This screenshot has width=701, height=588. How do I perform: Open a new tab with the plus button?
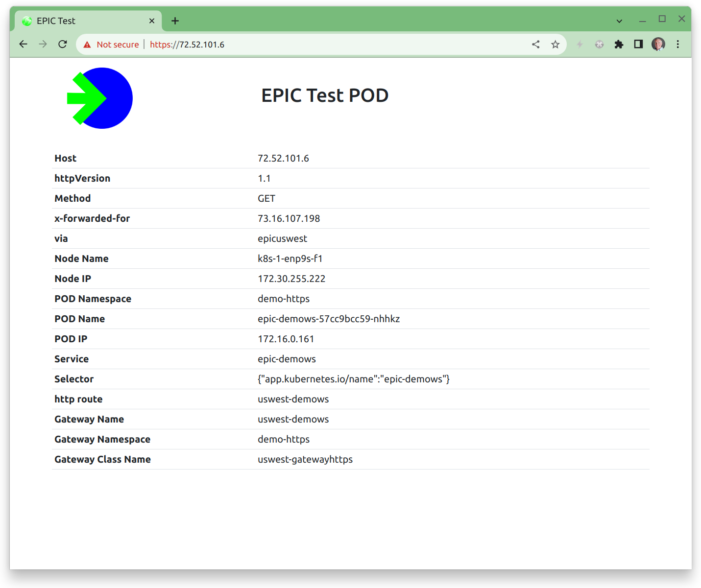pyautogui.click(x=175, y=21)
